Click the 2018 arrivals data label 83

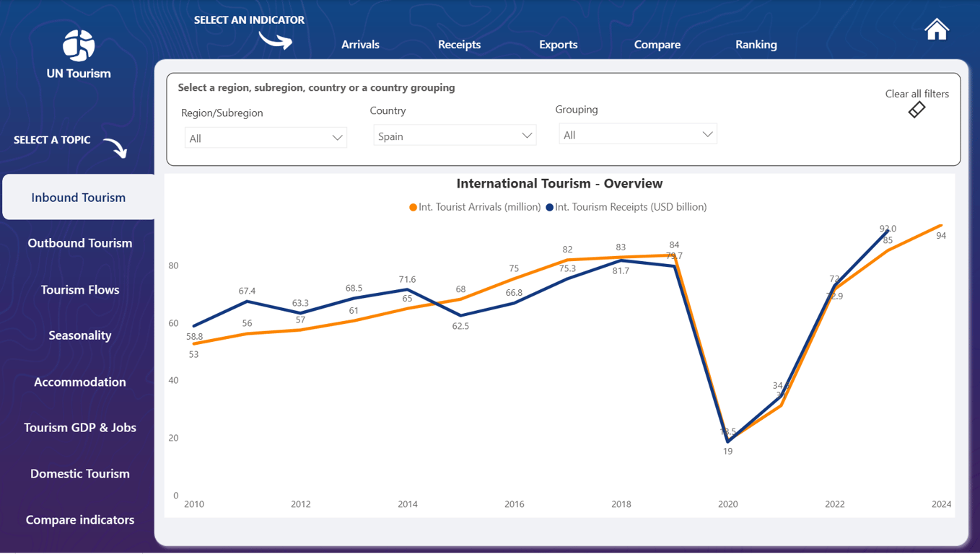(x=621, y=247)
